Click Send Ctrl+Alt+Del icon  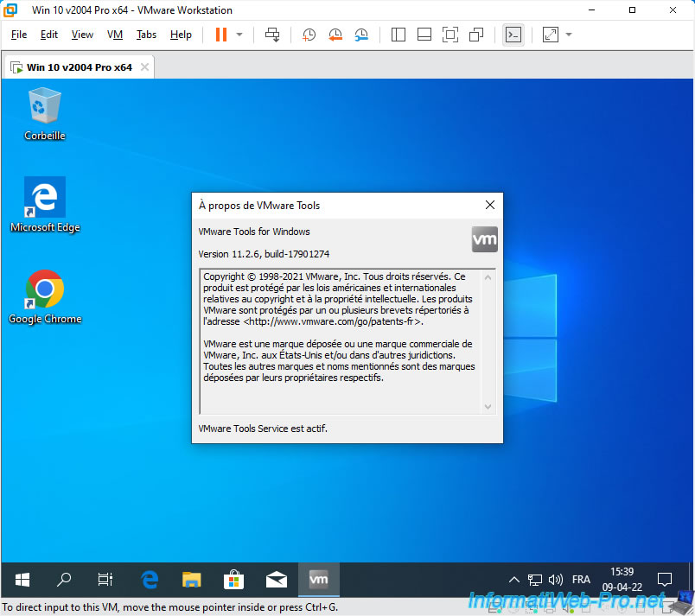pyautogui.click(x=272, y=35)
